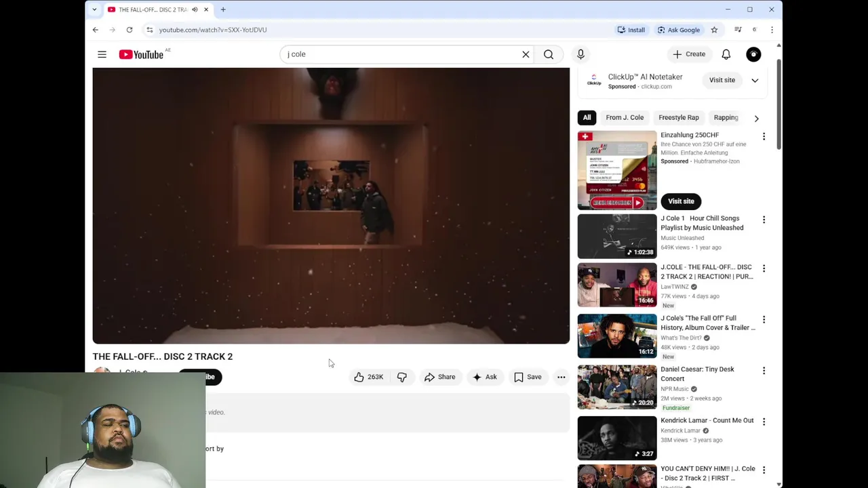Open Daniel Caesar Tiny Desk thumbnail

click(x=617, y=388)
